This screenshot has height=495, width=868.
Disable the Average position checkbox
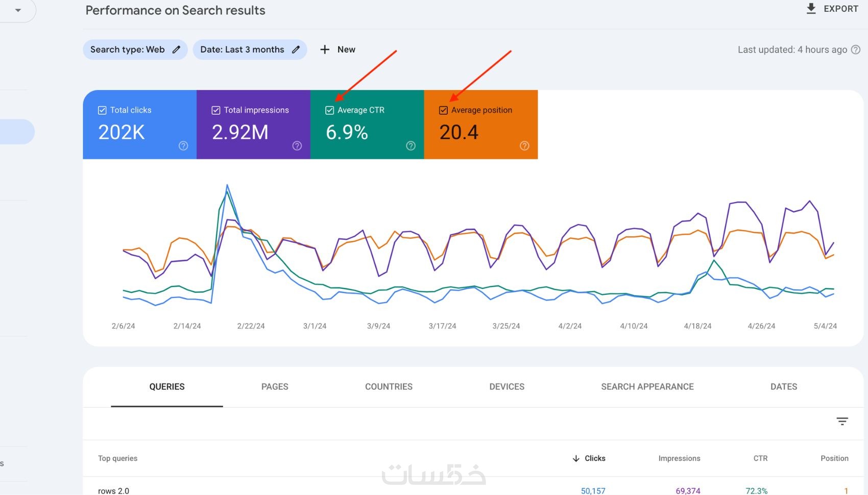[x=443, y=110]
